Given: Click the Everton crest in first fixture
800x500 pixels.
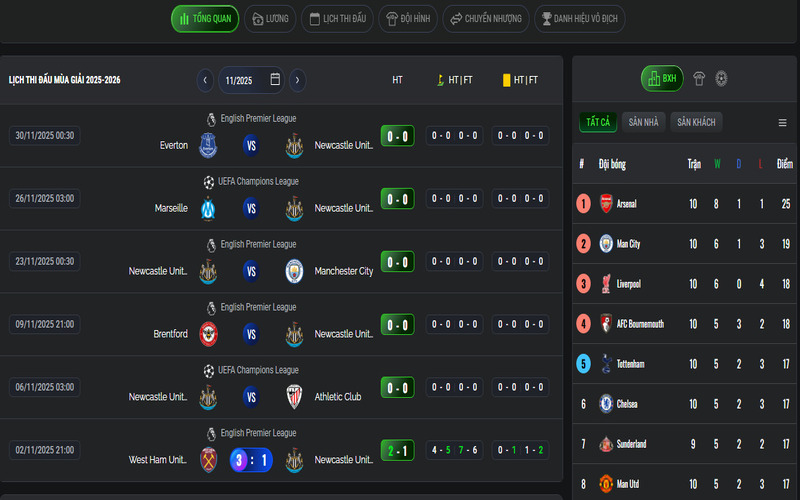Looking at the screenshot, I should click(208, 145).
